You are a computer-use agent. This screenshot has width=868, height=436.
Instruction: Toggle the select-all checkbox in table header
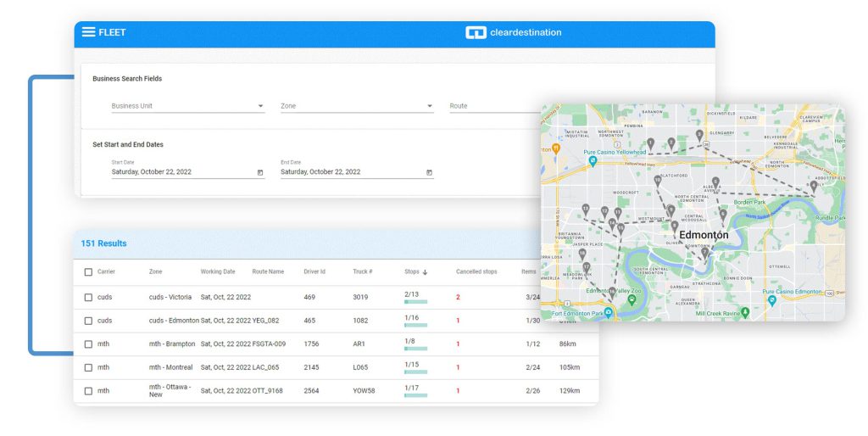[x=88, y=272]
